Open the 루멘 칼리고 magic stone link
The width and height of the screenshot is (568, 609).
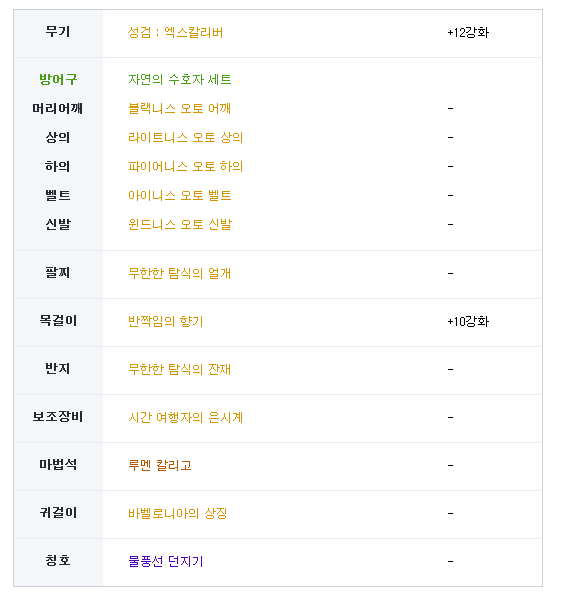(160, 465)
